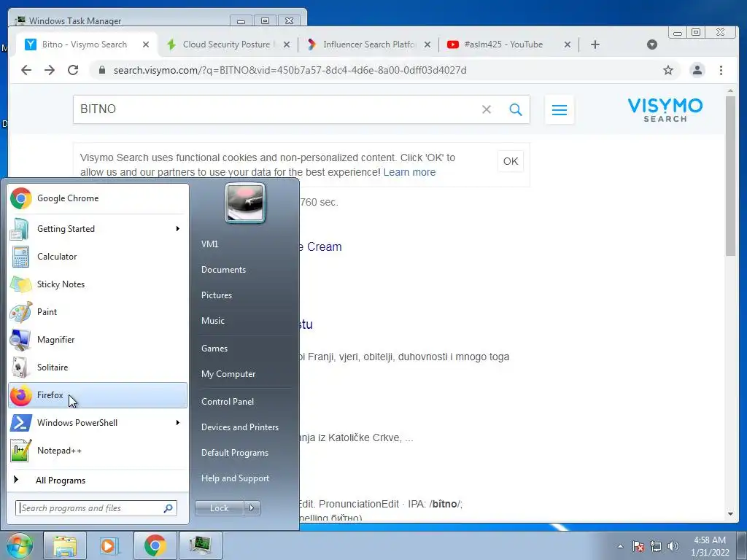Open a new Chrome tab
This screenshot has height=560, width=747.
[595, 44]
